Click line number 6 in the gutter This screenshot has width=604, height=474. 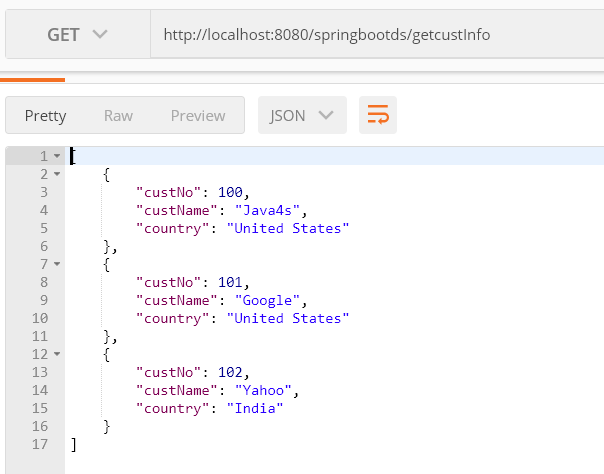click(x=44, y=246)
